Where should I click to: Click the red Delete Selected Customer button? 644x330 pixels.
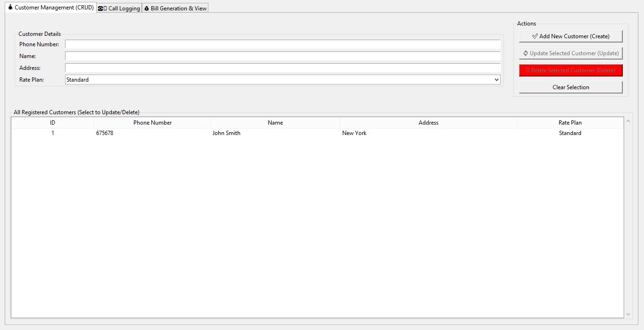coord(570,70)
